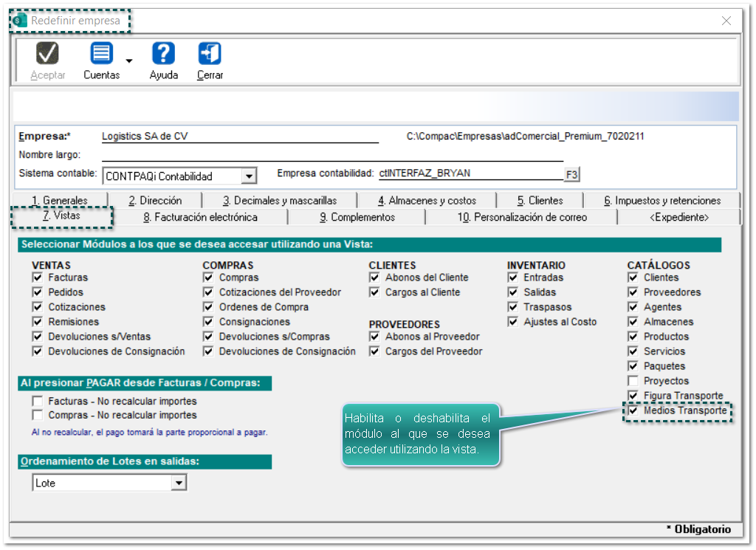Image resolution: width=756 pixels, height=550 pixels.
Task: Click the app icon in title bar
Action: (20, 21)
